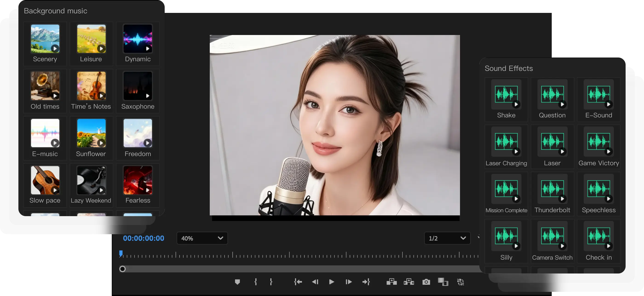Click the Mark Out bracket icon

coord(271,282)
